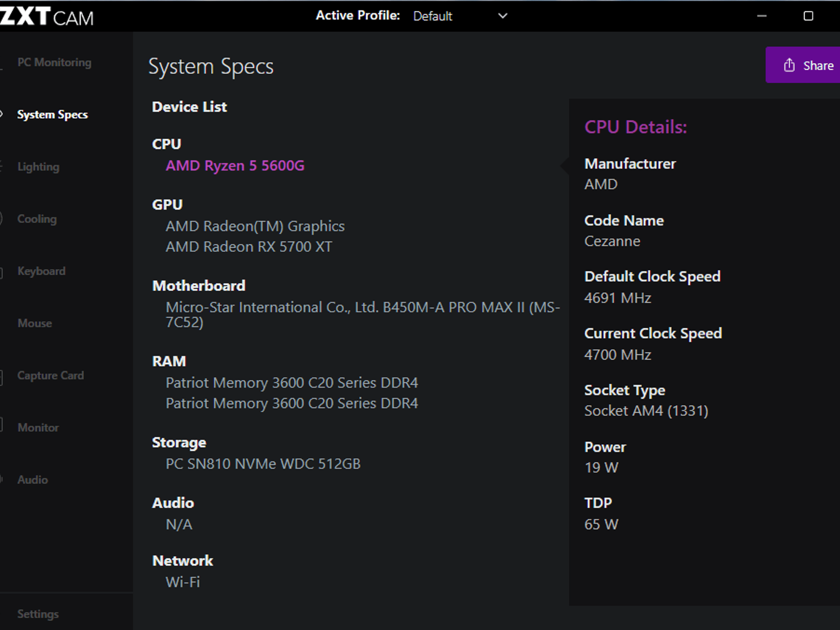Open the Active Profile dropdown
This screenshot has height=630, width=840.
coord(460,16)
